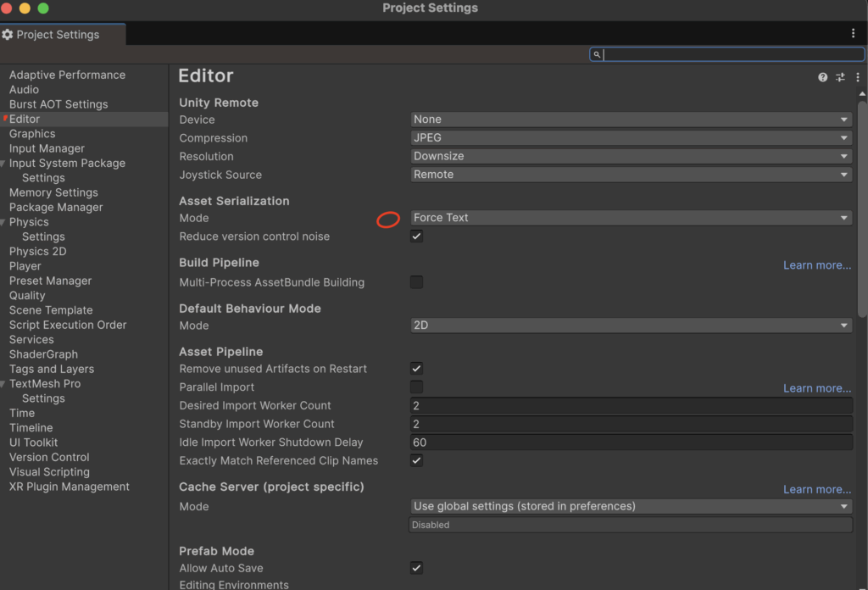The height and width of the screenshot is (590, 868).
Task: Click the scrollbar up arrow
Action: pos(862,93)
